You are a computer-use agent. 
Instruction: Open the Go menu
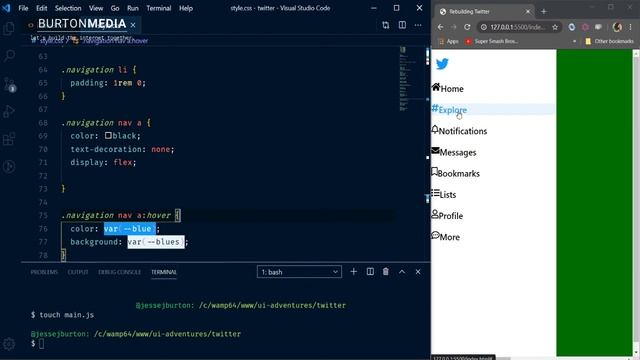pos(115,8)
